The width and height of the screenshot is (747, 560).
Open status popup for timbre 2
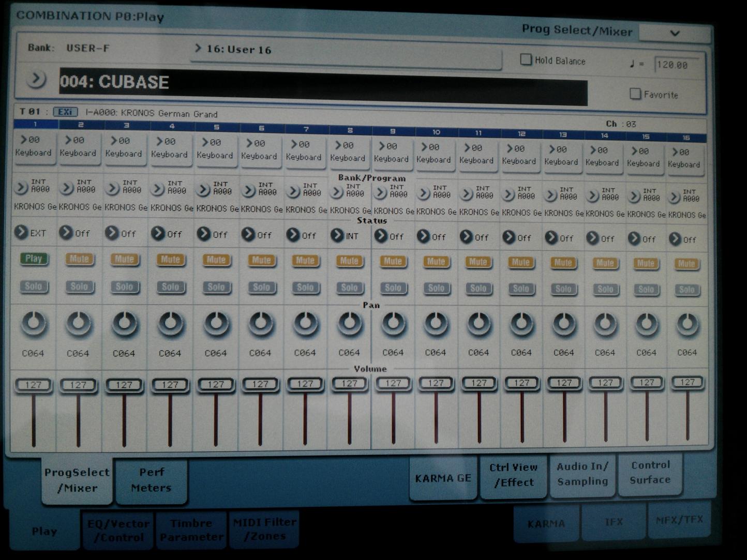coord(66,233)
